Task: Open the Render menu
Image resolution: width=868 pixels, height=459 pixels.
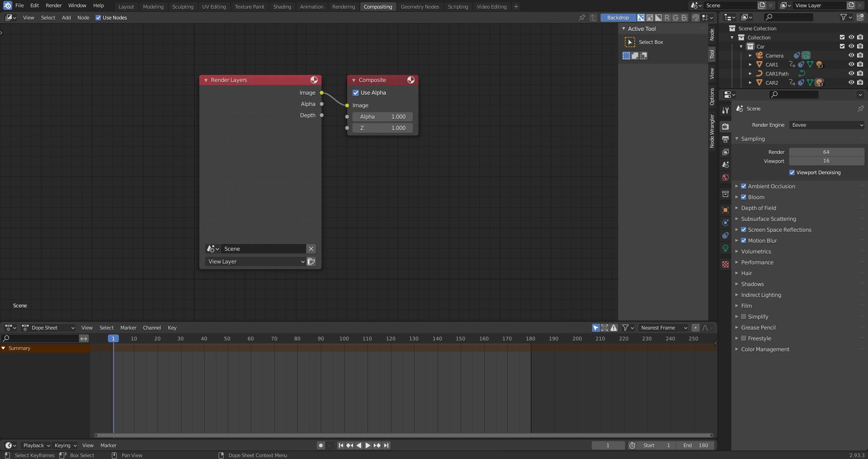Action: point(53,5)
